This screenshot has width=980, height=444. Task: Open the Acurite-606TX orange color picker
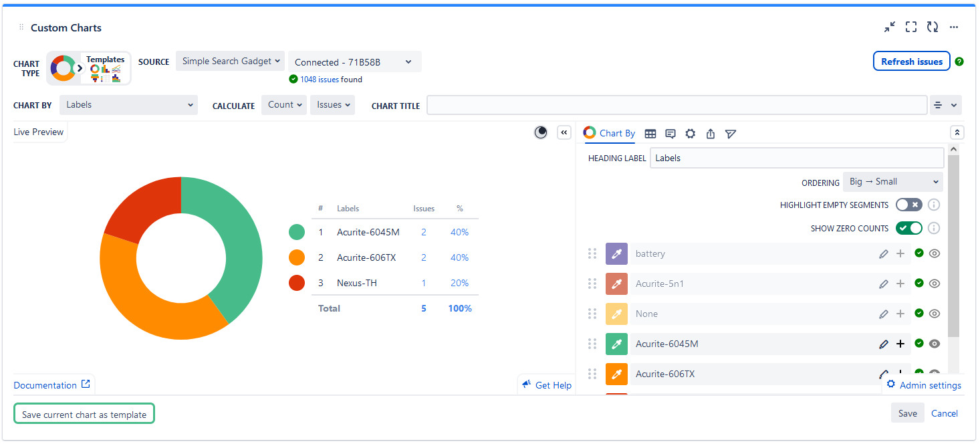616,374
